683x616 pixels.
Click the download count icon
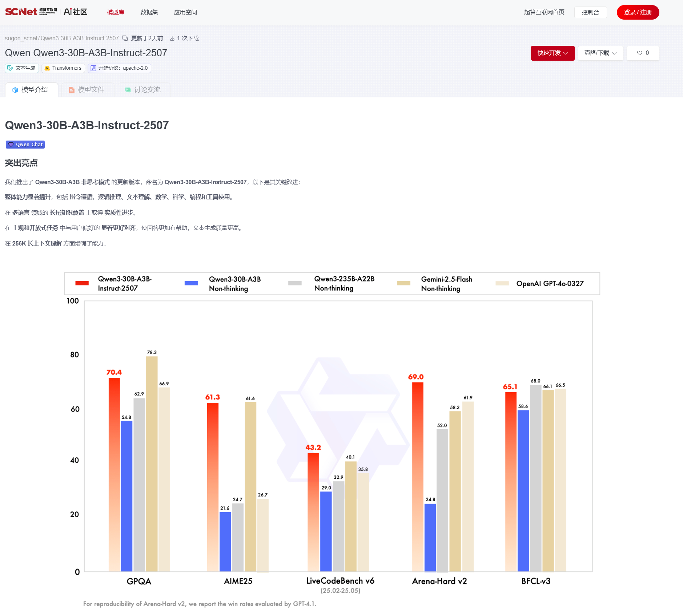pyautogui.click(x=172, y=38)
